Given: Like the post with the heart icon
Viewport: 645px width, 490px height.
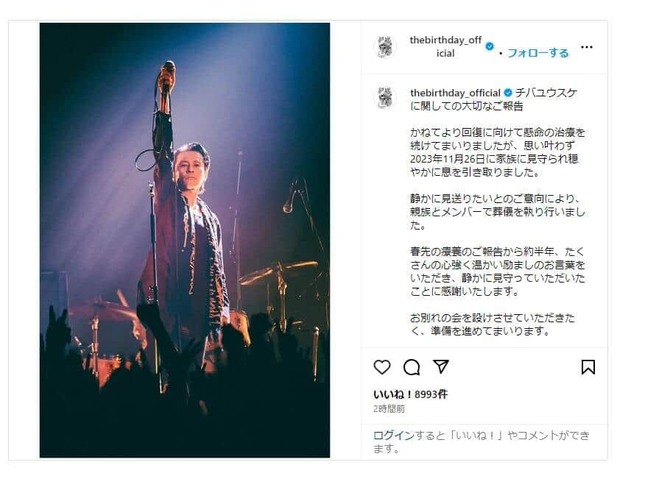Looking at the screenshot, I should 382,367.
